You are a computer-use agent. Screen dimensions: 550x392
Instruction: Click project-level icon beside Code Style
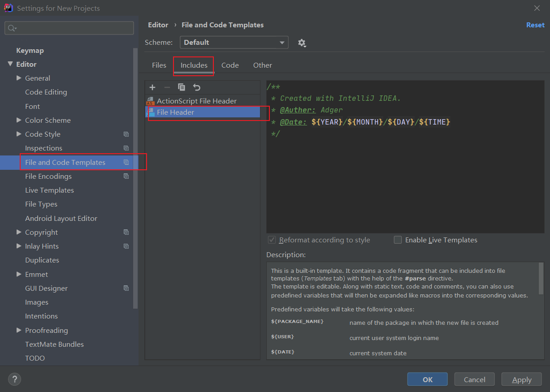pyautogui.click(x=126, y=134)
